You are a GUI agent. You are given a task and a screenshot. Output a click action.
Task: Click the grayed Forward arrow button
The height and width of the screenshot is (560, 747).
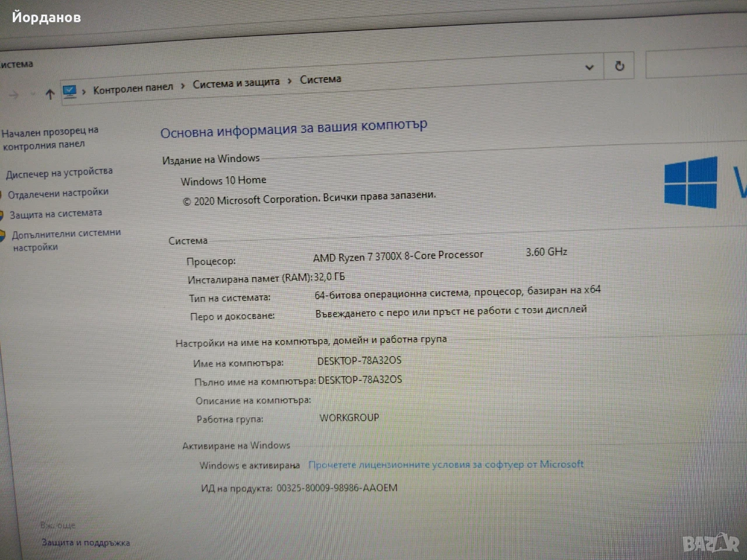pos(14,95)
